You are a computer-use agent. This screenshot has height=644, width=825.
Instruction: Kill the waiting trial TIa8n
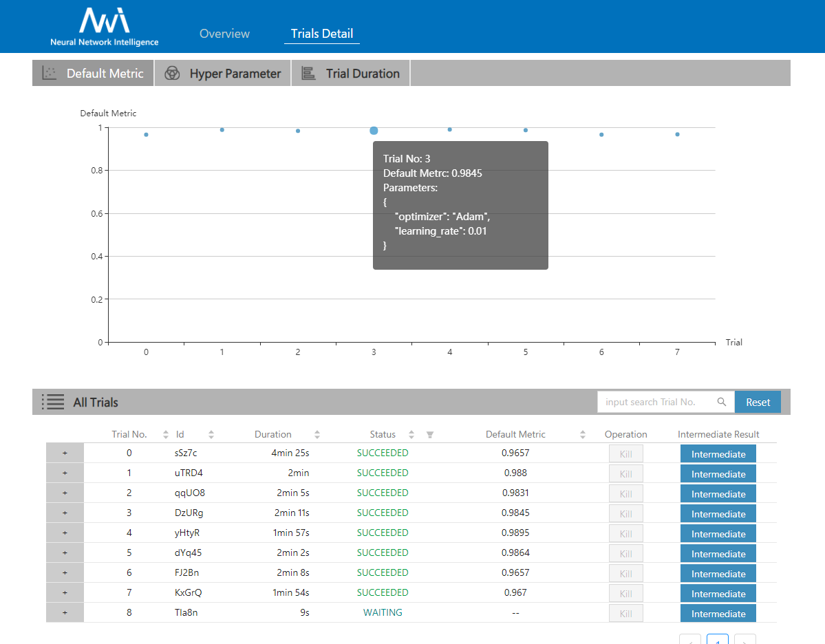(x=625, y=613)
